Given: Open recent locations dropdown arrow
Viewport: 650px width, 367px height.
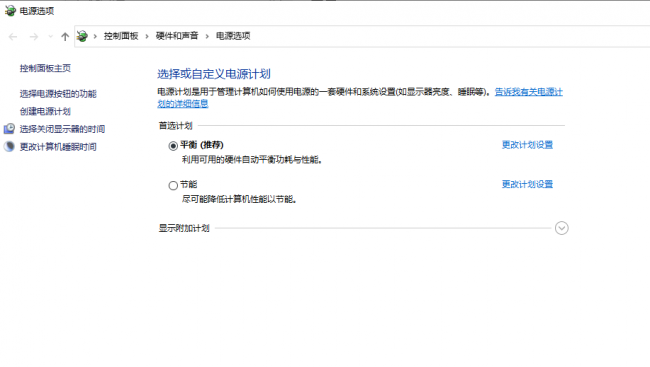Looking at the screenshot, I should [50, 36].
